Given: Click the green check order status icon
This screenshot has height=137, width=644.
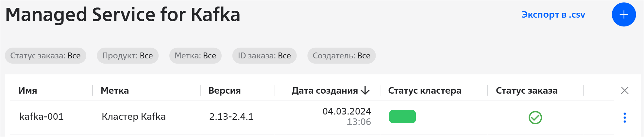Looking at the screenshot, I should coord(535,117).
